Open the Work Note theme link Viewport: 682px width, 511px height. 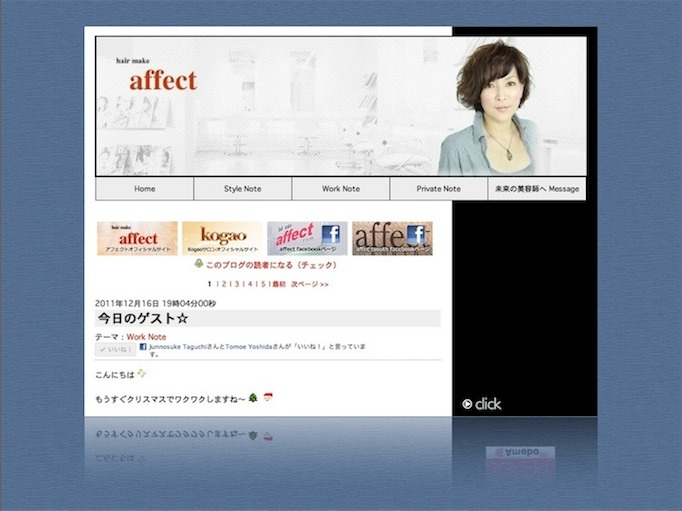coord(146,337)
